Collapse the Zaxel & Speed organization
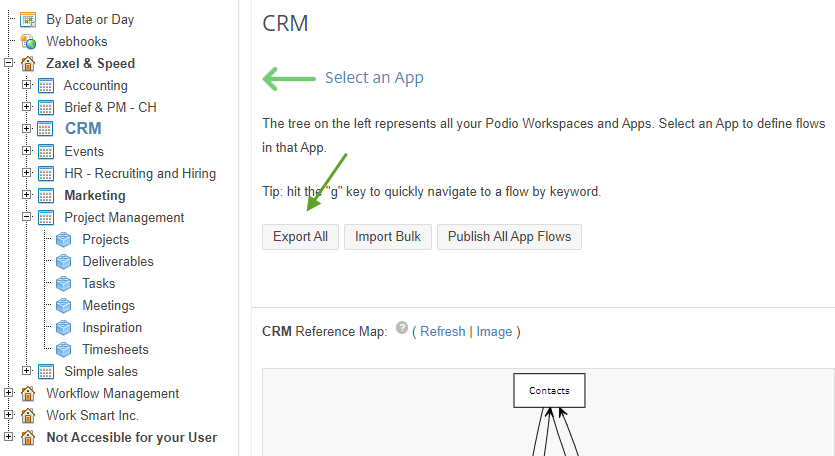Image resolution: width=835 pixels, height=456 pixels. pyautogui.click(x=9, y=63)
